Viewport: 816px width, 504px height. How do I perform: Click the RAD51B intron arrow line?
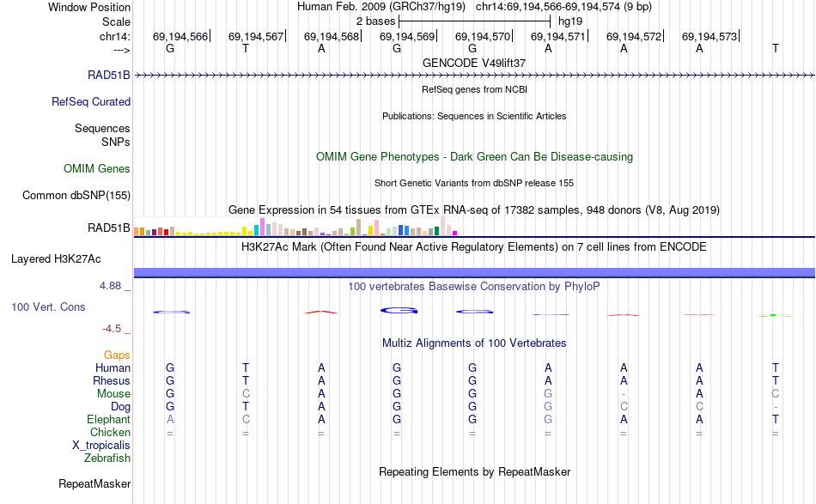(x=474, y=76)
